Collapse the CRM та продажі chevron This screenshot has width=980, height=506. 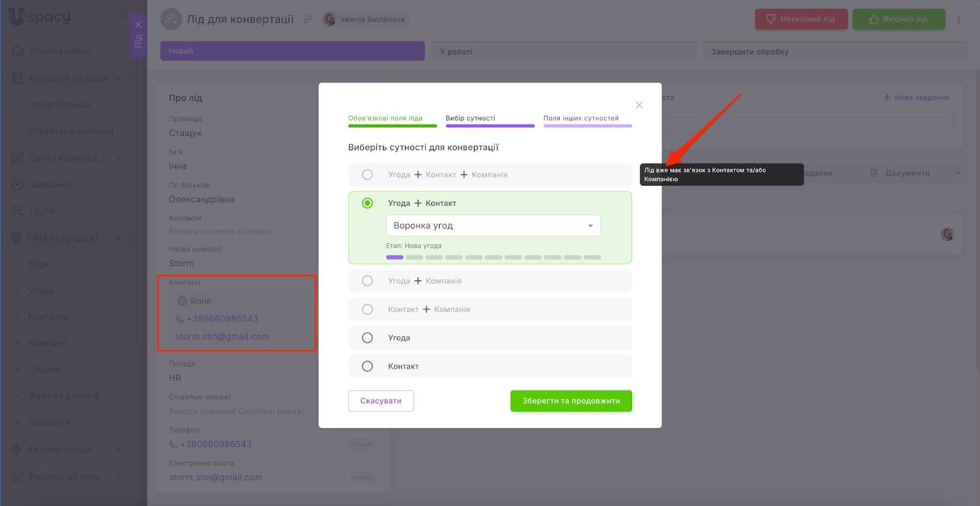pos(118,238)
